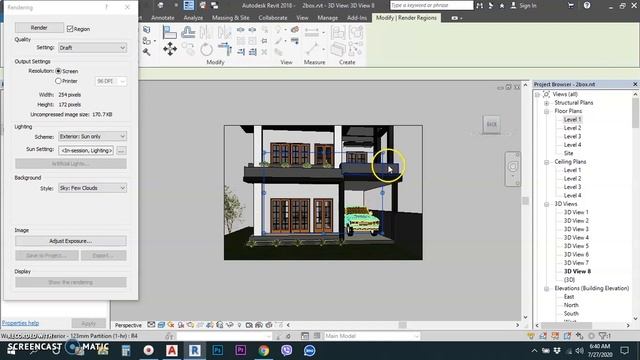Uncheck the Region checkbox in Rendering dialog

[x=70, y=29]
